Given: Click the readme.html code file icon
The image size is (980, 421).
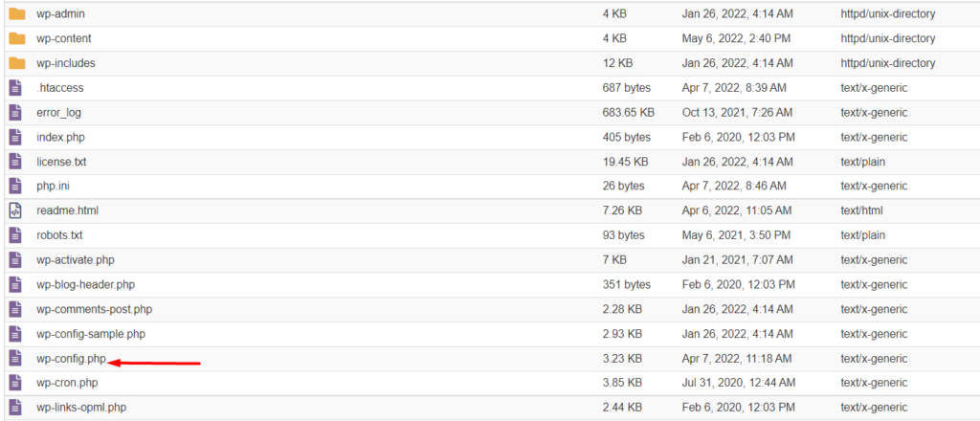Looking at the screenshot, I should click(x=14, y=210).
